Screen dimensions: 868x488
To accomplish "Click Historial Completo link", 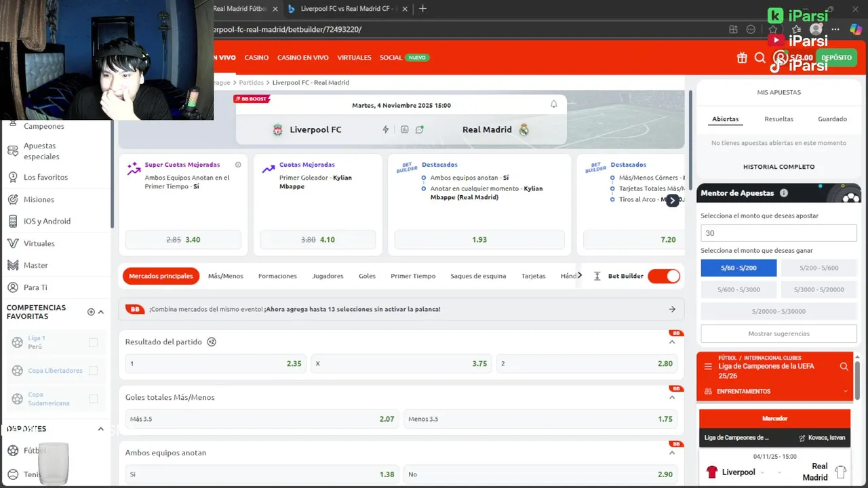I will pos(778,167).
